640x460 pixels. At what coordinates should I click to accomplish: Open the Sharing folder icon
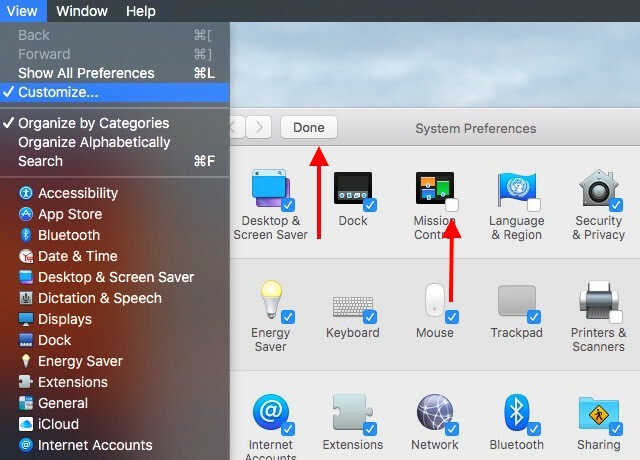coord(599,413)
